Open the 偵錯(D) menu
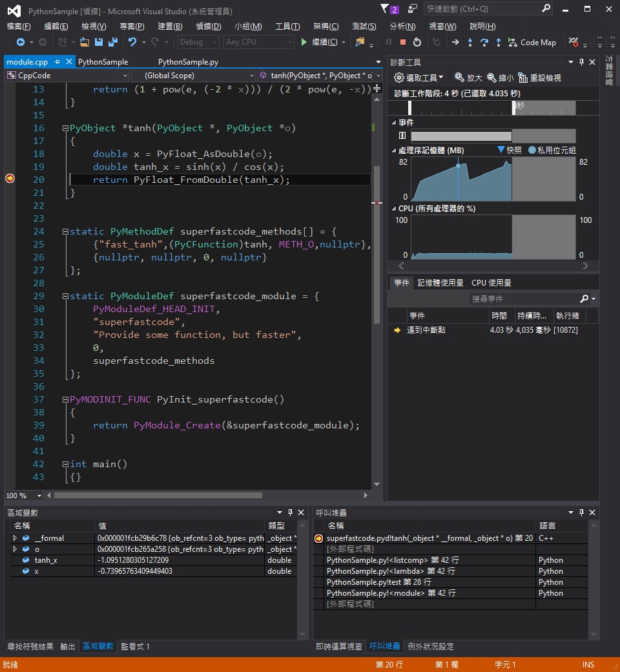 tap(209, 26)
